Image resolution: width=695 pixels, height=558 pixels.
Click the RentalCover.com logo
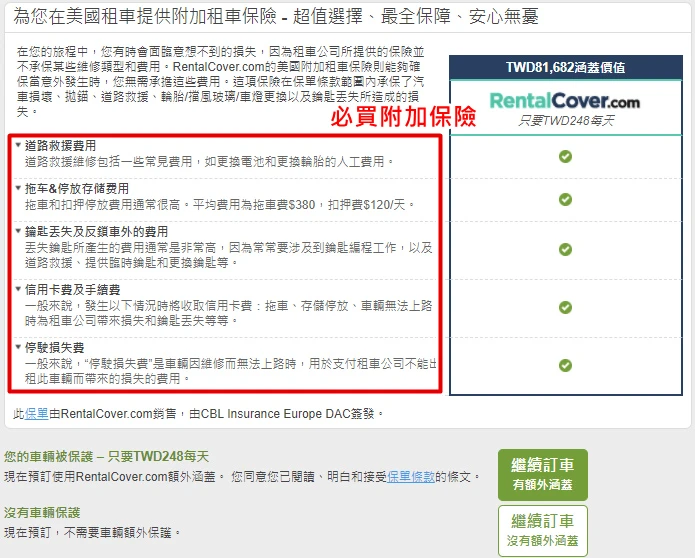(x=565, y=101)
